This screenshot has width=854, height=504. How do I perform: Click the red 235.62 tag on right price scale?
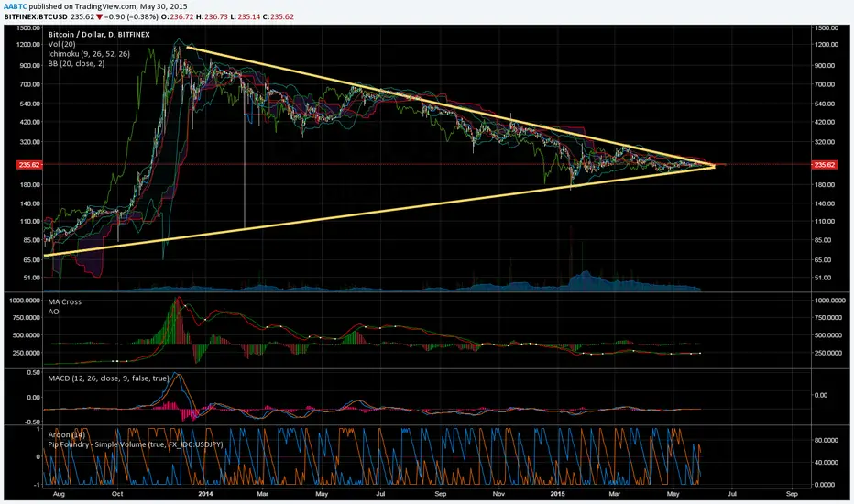824,165
